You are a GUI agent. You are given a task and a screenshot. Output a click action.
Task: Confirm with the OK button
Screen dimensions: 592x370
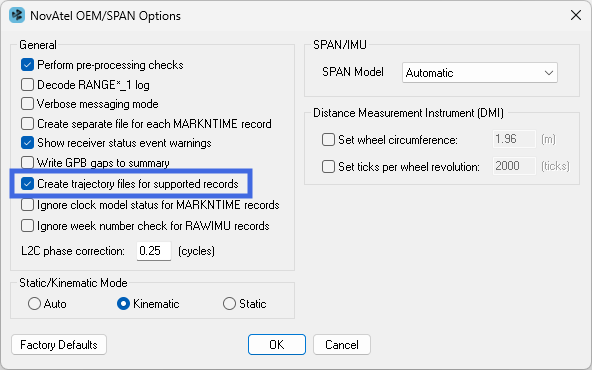click(x=277, y=345)
